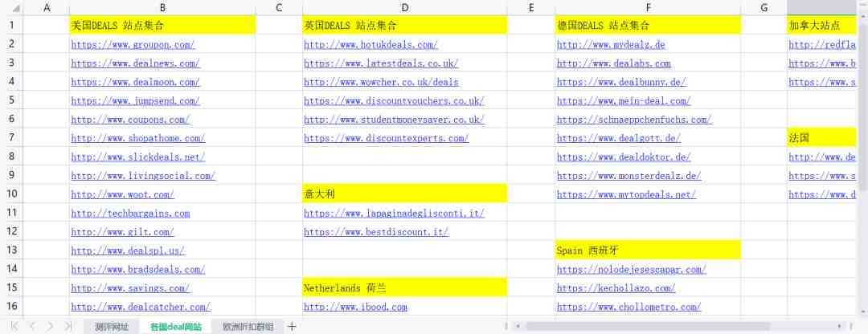The image size is (868, 334).
Task: Click the select-all corner triangle
Action: pyautogui.click(x=16, y=8)
